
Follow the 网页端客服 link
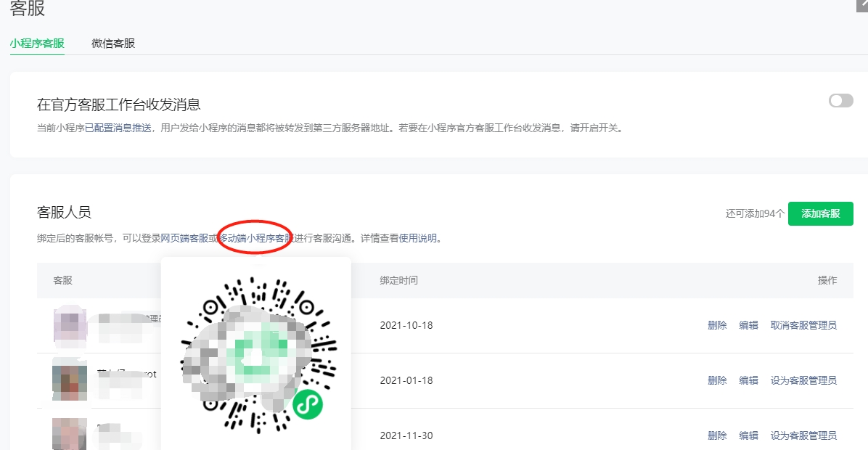[x=184, y=238]
